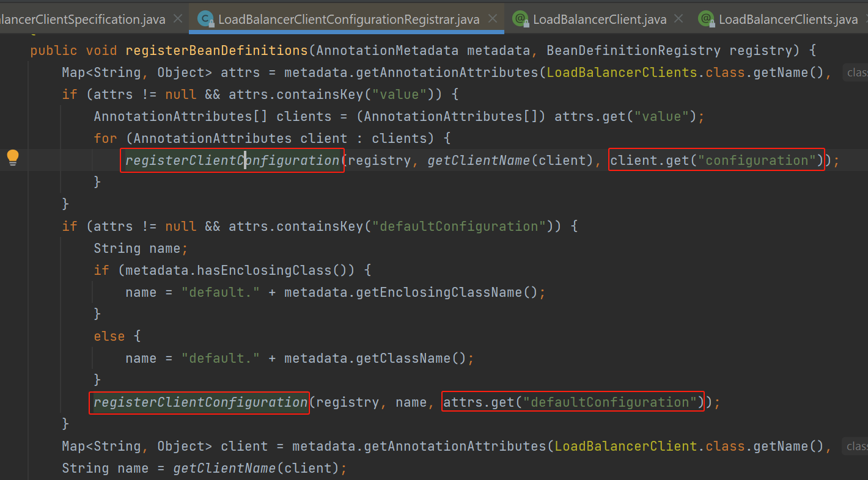868x480 pixels.
Task: Click "default." string before getClassName
Action: click(221, 358)
